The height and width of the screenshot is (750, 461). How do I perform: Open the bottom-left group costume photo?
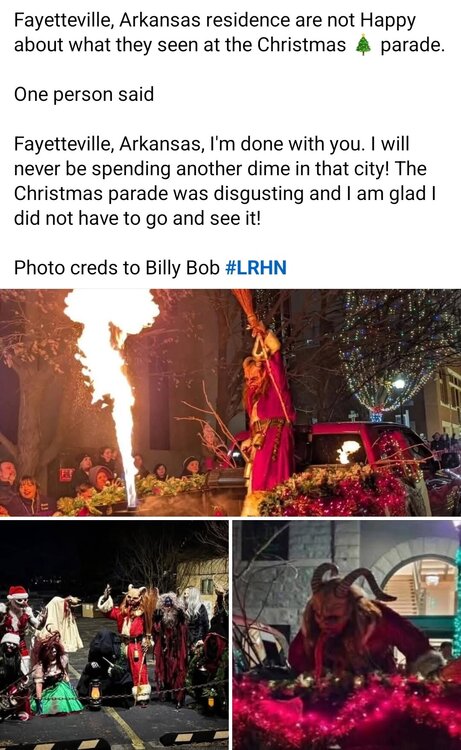(114, 635)
